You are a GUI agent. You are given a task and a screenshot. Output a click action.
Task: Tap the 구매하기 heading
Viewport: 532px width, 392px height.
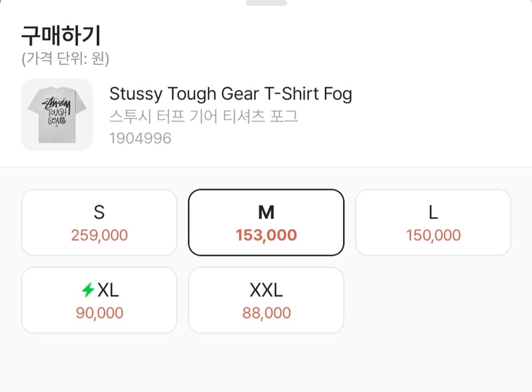click(61, 35)
